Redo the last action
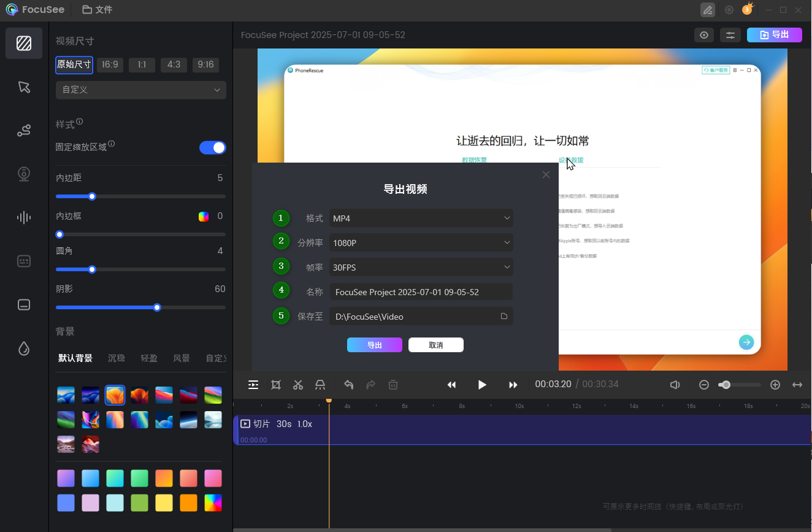Image resolution: width=812 pixels, height=532 pixels. click(371, 385)
